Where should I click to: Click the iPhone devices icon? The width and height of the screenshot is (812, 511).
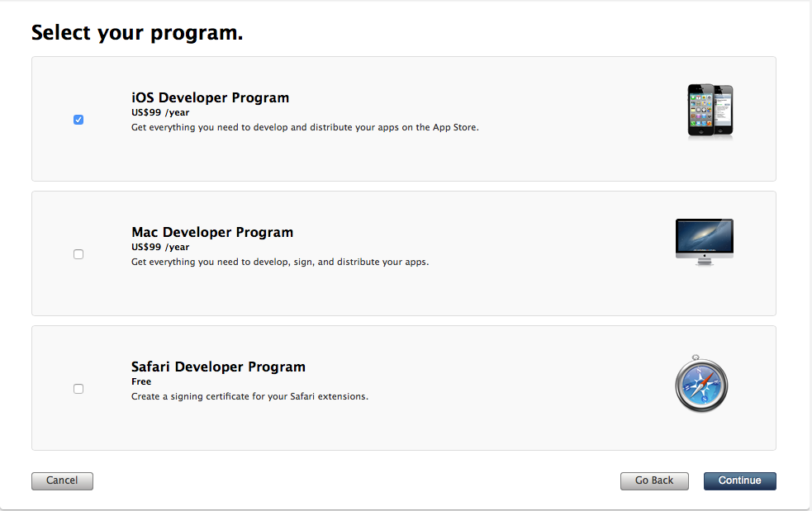click(x=710, y=111)
